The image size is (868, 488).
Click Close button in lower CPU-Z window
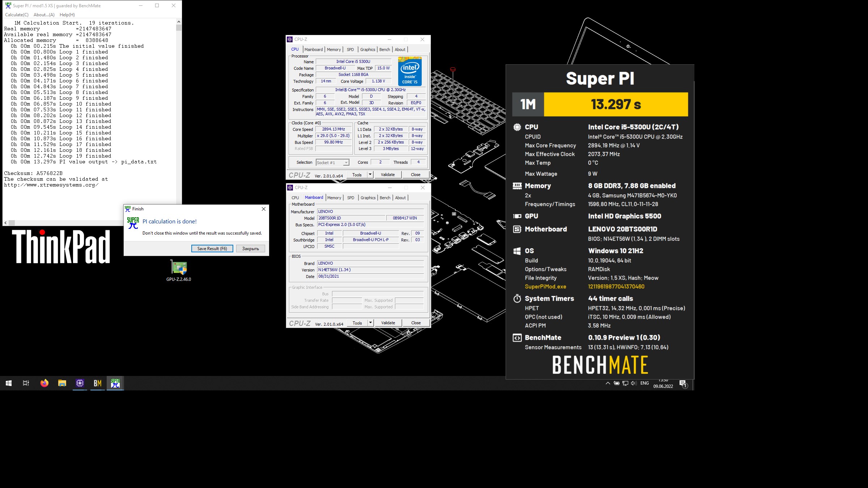click(x=416, y=323)
